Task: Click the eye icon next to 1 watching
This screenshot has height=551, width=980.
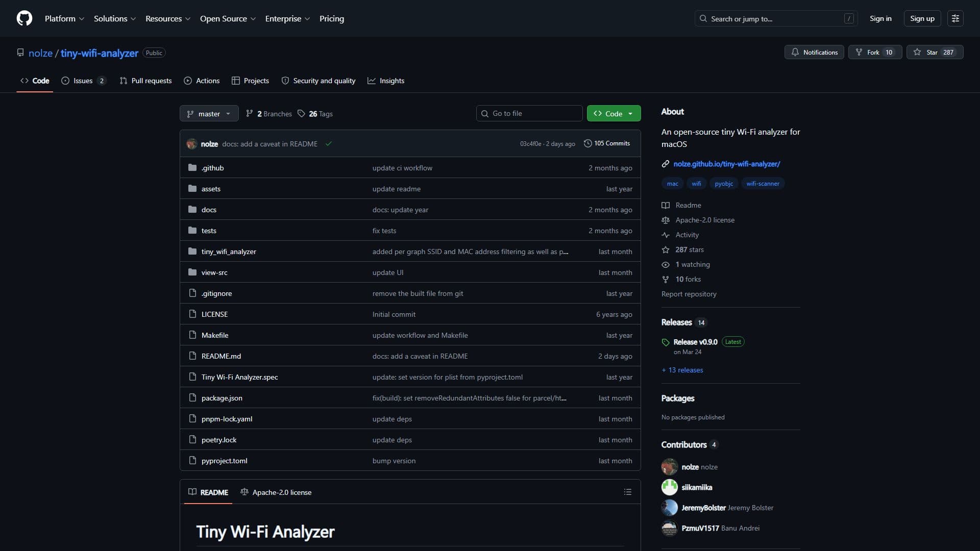Action: [x=666, y=264]
